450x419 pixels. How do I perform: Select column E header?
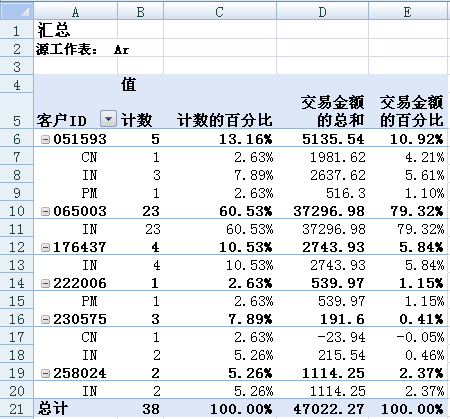pos(408,12)
